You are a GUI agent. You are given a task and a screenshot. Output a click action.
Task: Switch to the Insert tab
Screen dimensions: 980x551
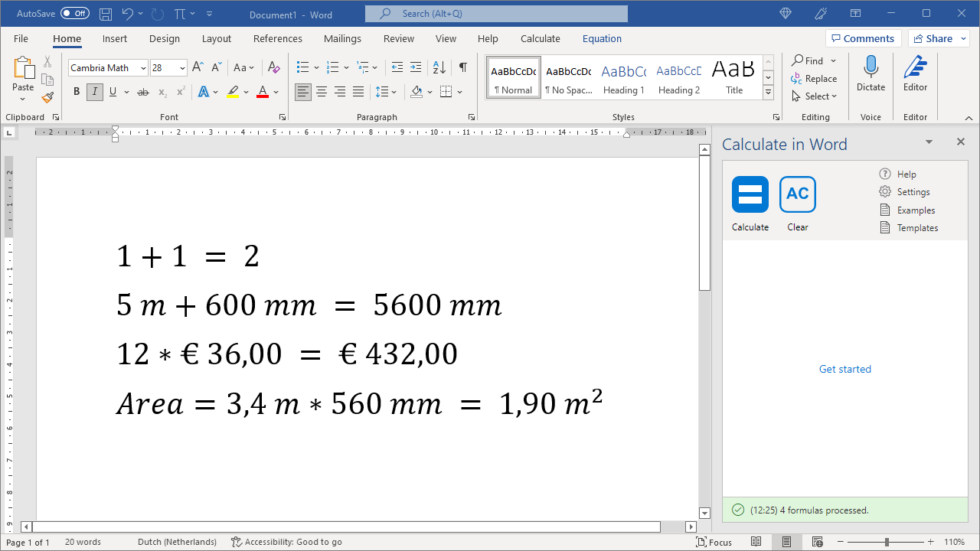(x=114, y=39)
